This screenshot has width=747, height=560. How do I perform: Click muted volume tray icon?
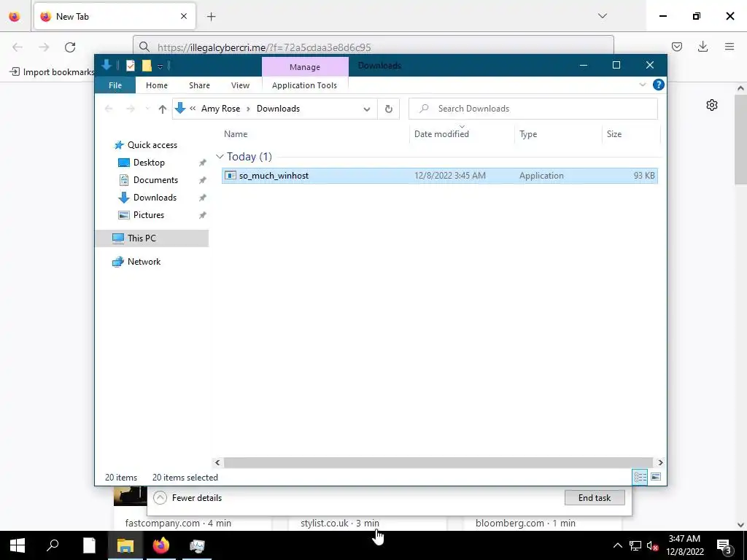(652, 545)
